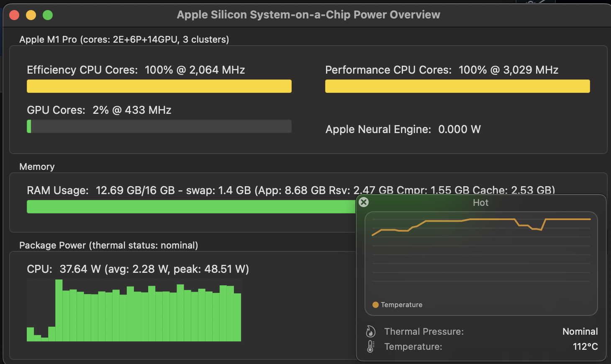Viewport: 611px width, 364px height.
Task: Click the Efficiency CPU Cores usage bar
Action: click(159, 86)
